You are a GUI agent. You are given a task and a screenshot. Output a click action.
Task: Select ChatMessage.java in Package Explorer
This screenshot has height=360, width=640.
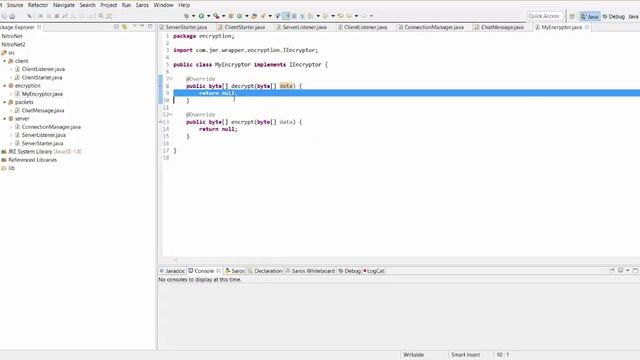click(43, 111)
